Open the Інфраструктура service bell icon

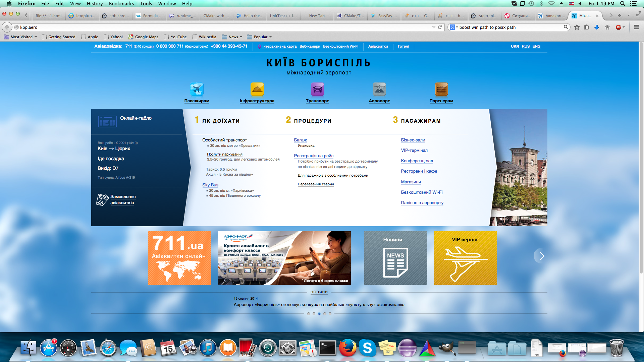[x=257, y=89]
